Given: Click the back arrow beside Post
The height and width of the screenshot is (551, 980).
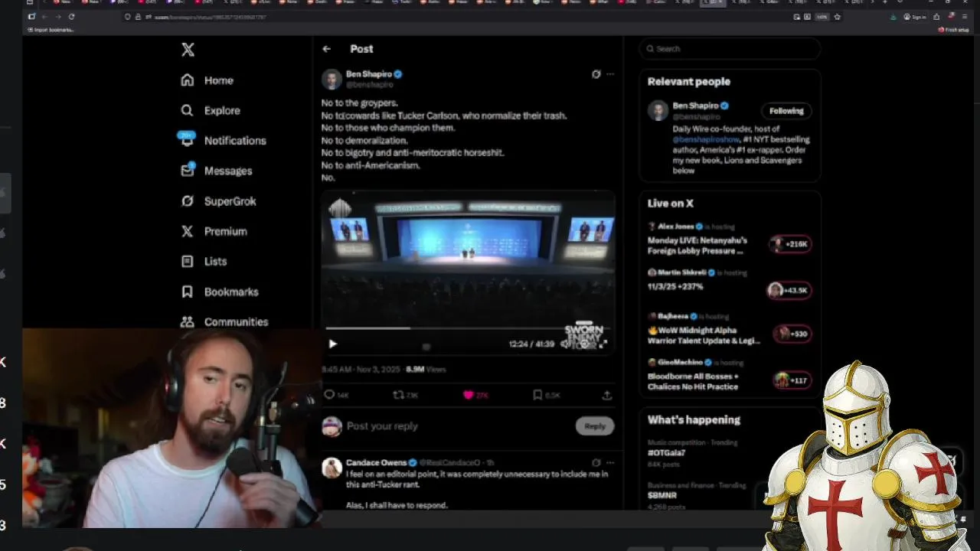Looking at the screenshot, I should pyautogui.click(x=327, y=49).
